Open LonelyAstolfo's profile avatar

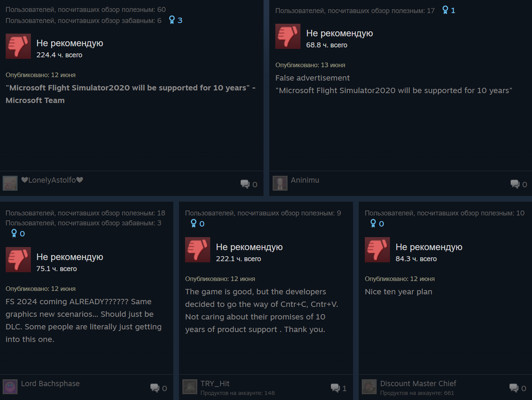click(x=10, y=184)
